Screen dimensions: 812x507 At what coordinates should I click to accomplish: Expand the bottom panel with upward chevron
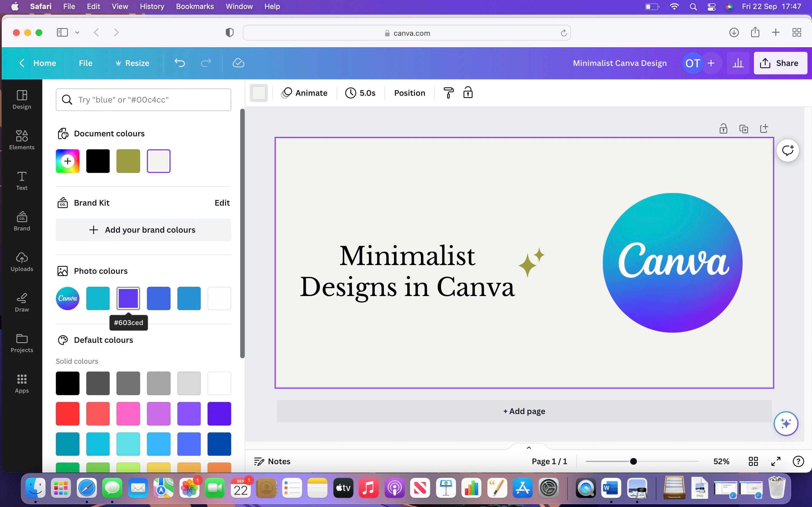tap(529, 447)
